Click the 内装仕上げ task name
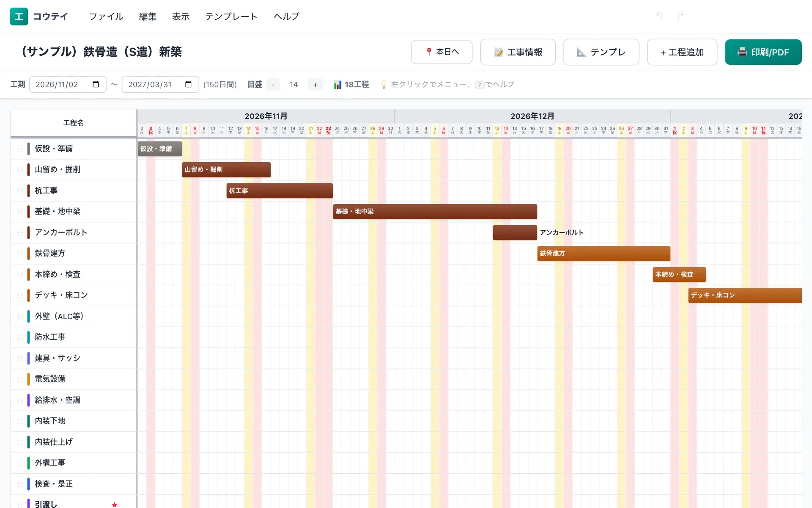 coord(54,442)
